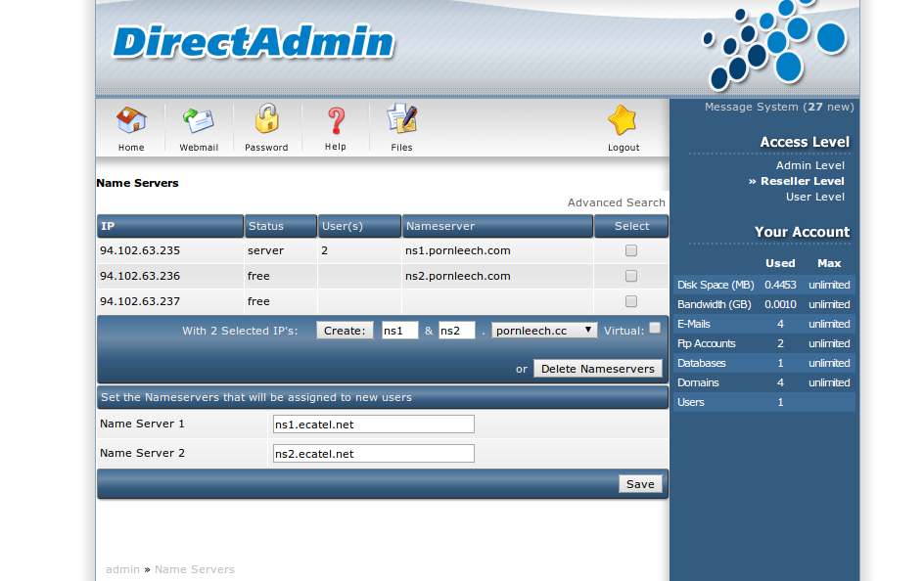
Task: Sort table by Status column header
Action: pyautogui.click(x=281, y=226)
